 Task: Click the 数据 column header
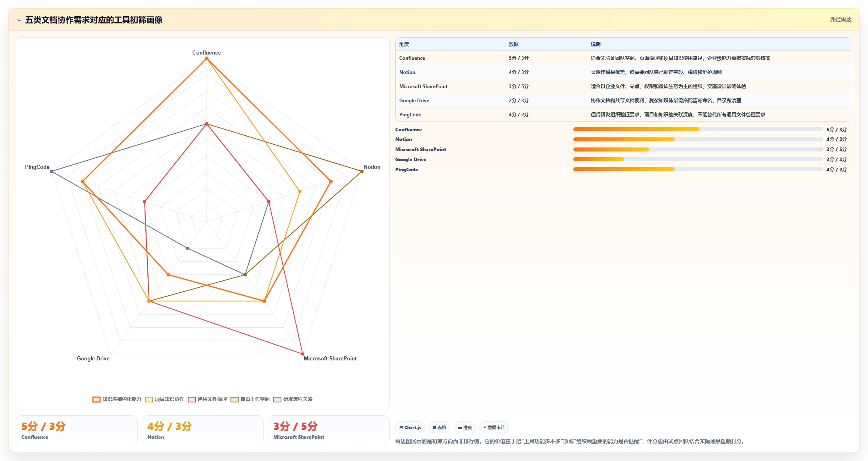(x=514, y=44)
